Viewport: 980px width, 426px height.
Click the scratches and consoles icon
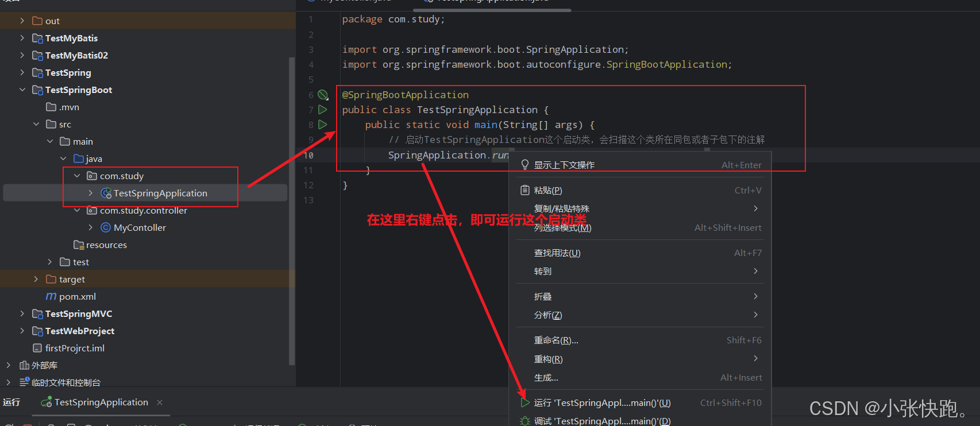click(24, 382)
